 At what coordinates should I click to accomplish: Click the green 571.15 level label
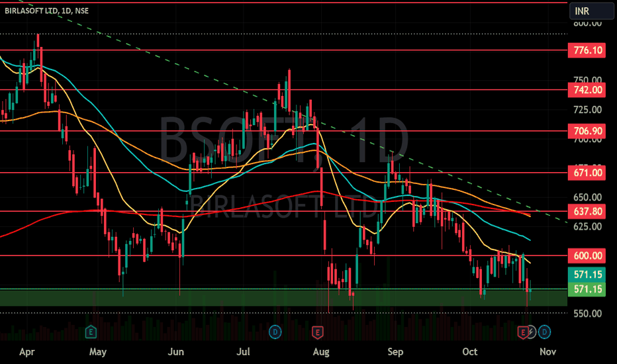(587, 289)
